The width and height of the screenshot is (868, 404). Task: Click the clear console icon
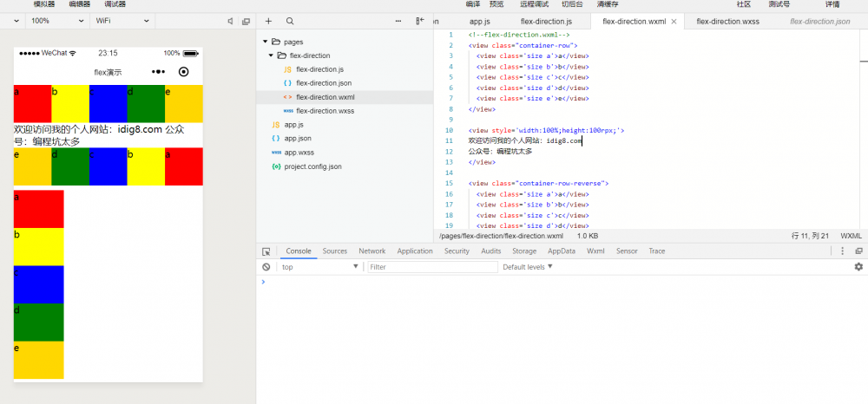click(x=266, y=267)
